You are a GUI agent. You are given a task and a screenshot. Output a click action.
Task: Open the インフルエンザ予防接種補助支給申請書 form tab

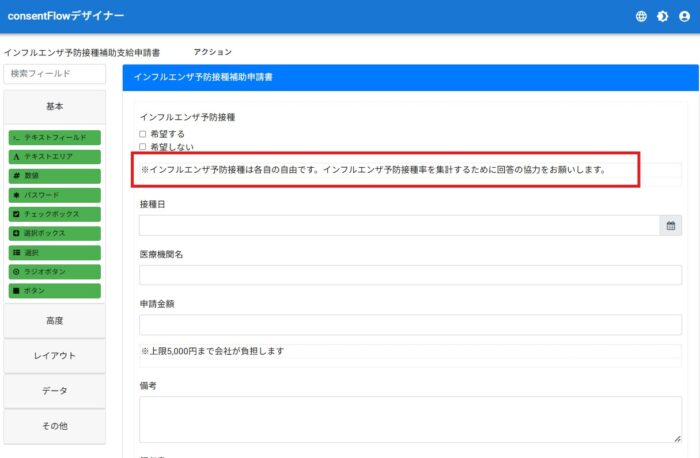[x=82, y=53]
